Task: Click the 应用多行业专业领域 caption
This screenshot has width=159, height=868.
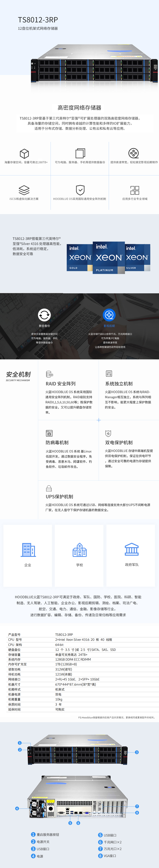Action: tap(135, 199)
